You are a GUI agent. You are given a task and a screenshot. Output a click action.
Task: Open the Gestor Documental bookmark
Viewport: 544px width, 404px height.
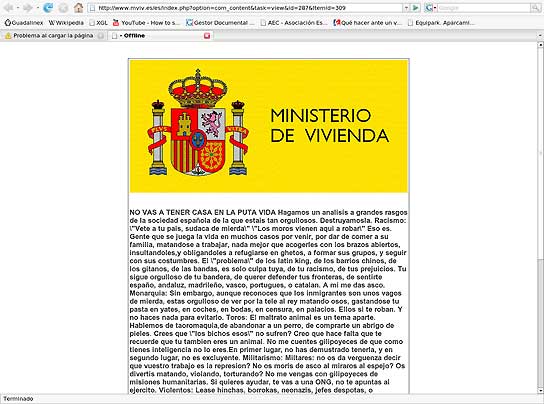click(x=220, y=23)
